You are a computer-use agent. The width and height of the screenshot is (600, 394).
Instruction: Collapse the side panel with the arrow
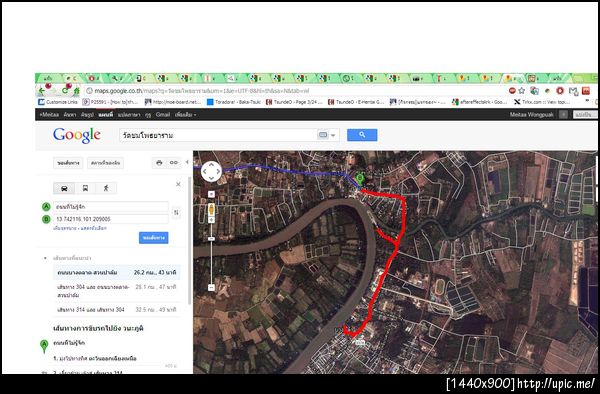tap(187, 162)
